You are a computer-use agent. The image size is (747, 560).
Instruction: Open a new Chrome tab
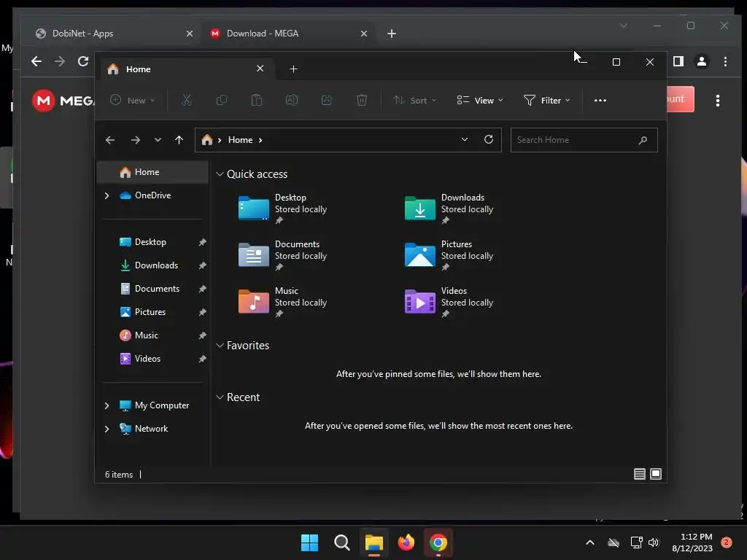(392, 34)
